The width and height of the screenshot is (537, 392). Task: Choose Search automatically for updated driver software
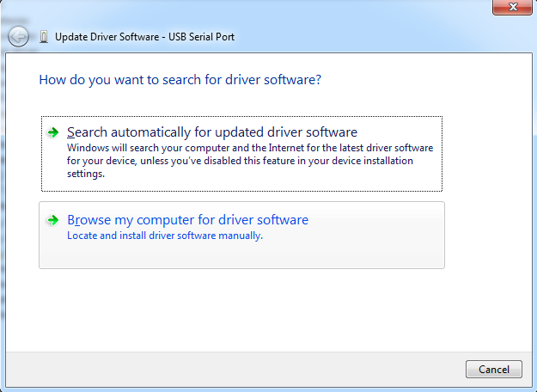241,154
